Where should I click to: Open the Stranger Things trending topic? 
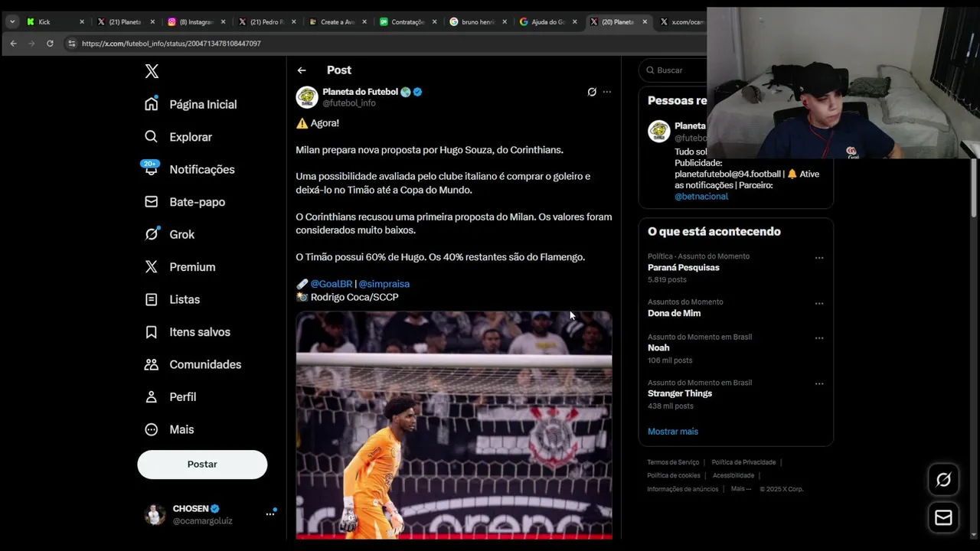point(680,393)
